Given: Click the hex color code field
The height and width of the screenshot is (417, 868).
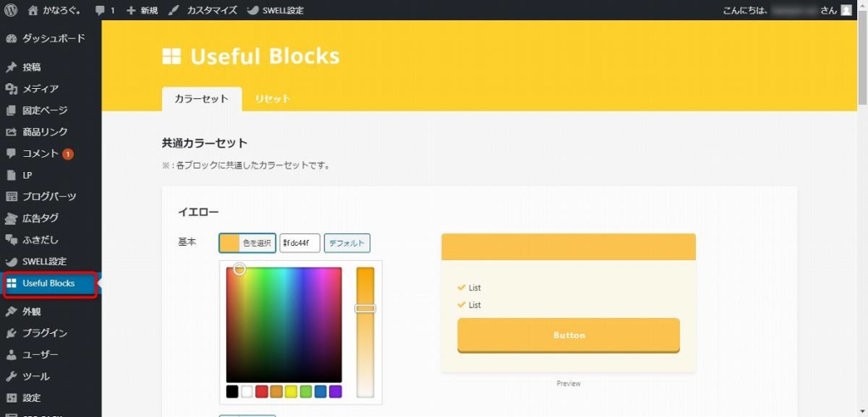Looking at the screenshot, I should (300, 243).
